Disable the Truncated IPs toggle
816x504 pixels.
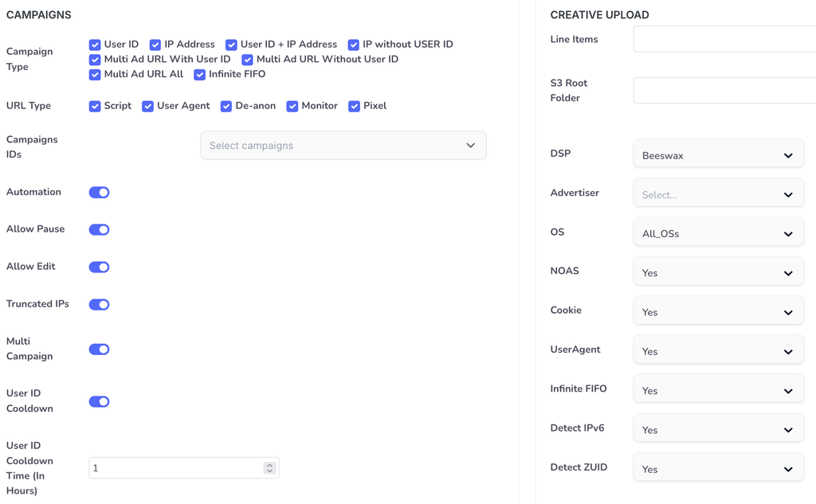[99, 304]
